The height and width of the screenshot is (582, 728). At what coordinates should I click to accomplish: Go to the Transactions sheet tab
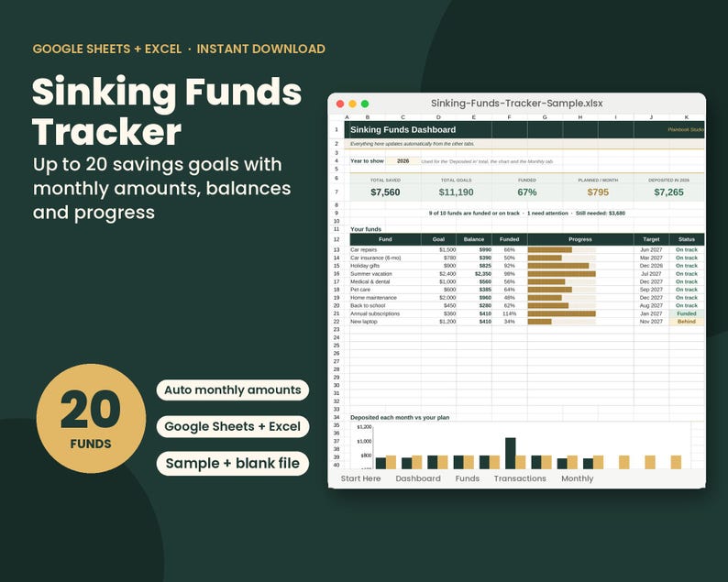[520, 478]
